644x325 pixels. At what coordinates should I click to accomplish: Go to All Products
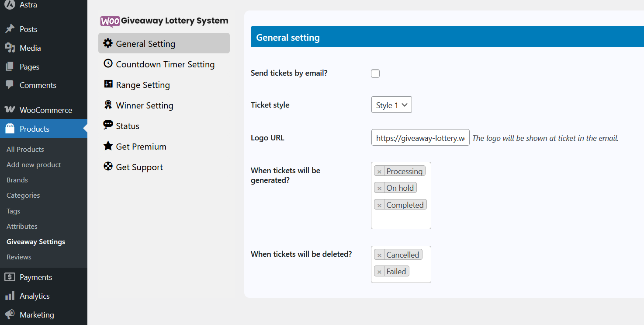pos(25,149)
